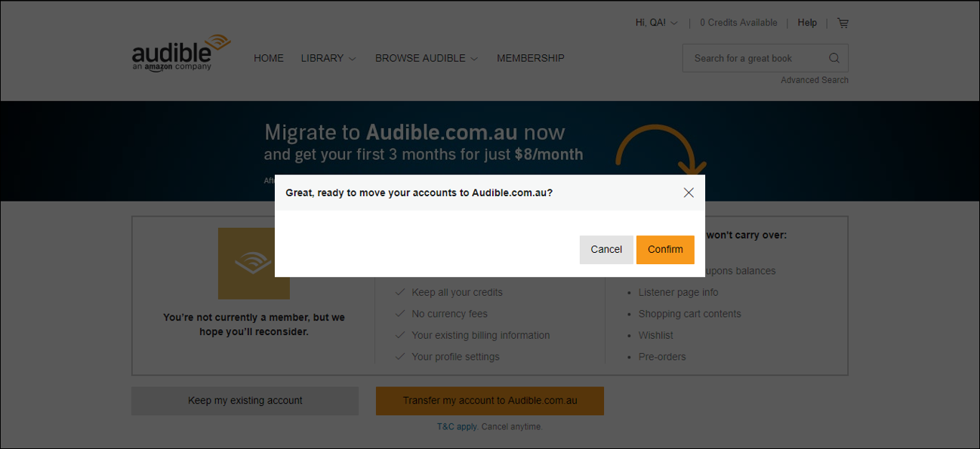This screenshot has height=449, width=980.
Task: Click the gold Audible sound-wave icon
Action: pyautogui.click(x=253, y=263)
